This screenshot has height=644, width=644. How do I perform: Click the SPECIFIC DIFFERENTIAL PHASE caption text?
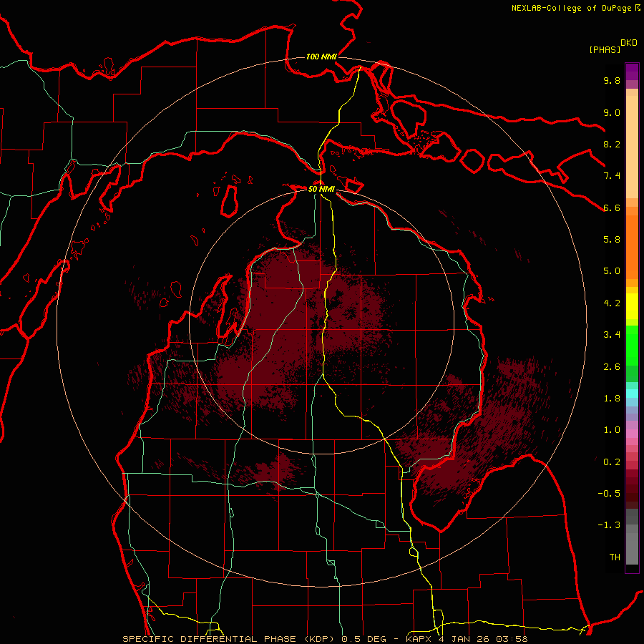pos(209,639)
